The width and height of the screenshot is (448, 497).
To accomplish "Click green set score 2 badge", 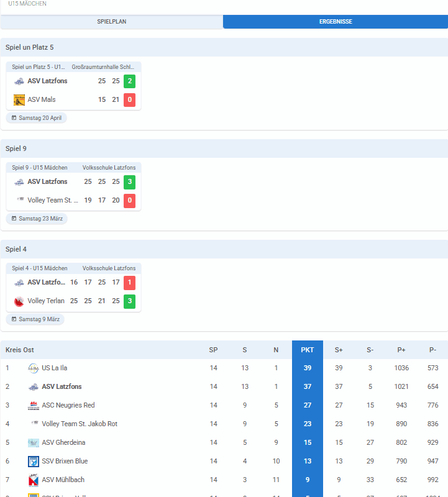I will (x=129, y=81).
